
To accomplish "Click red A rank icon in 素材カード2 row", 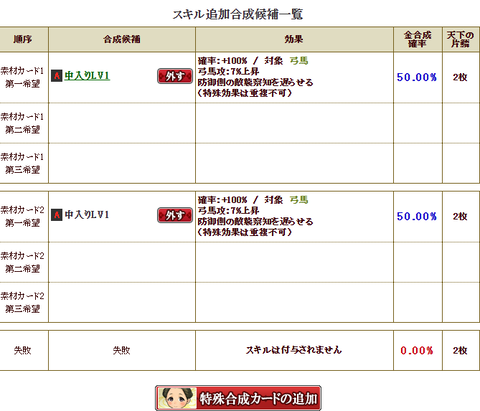I will pos(57,215).
